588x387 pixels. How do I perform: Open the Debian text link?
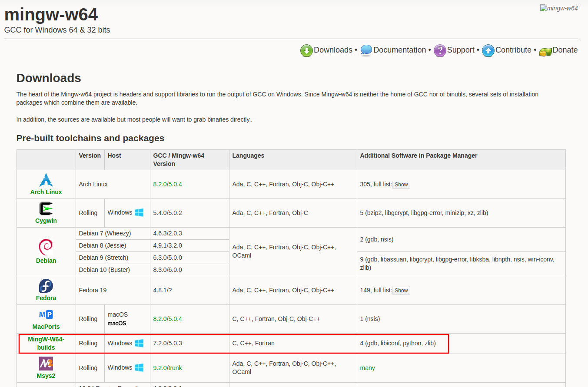click(46, 261)
